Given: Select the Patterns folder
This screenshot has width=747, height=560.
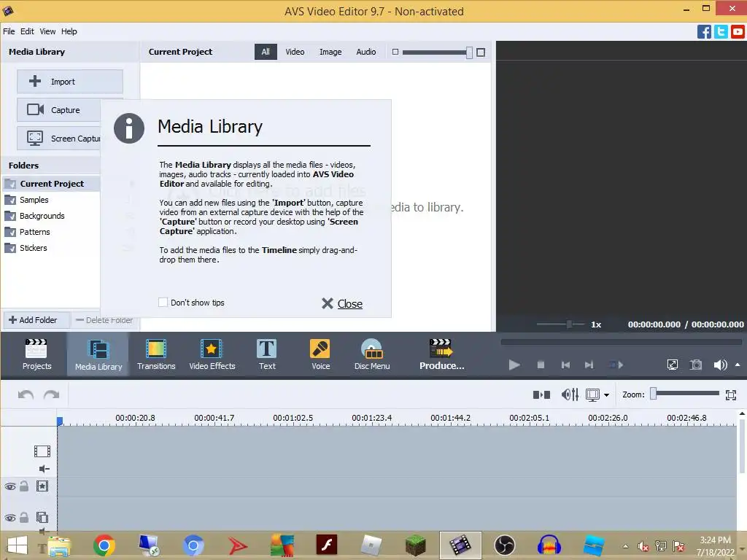Looking at the screenshot, I should [x=34, y=232].
